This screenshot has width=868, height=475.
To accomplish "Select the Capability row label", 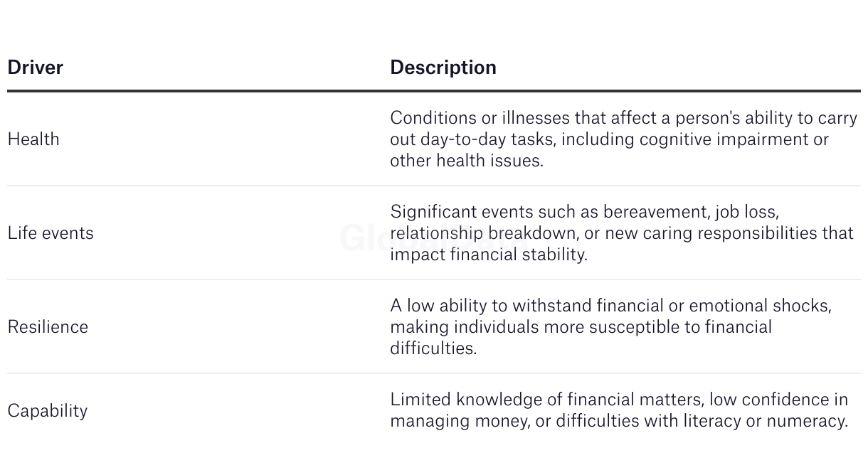I will pyautogui.click(x=47, y=411).
